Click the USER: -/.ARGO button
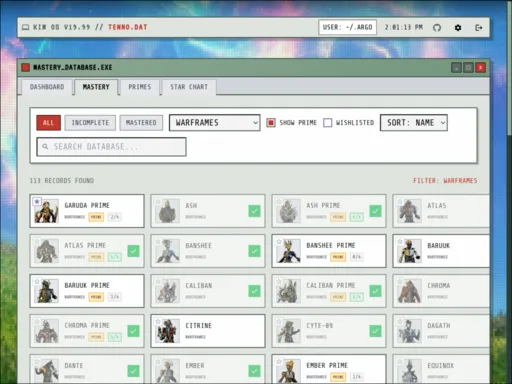512x384 pixels. 347,27
